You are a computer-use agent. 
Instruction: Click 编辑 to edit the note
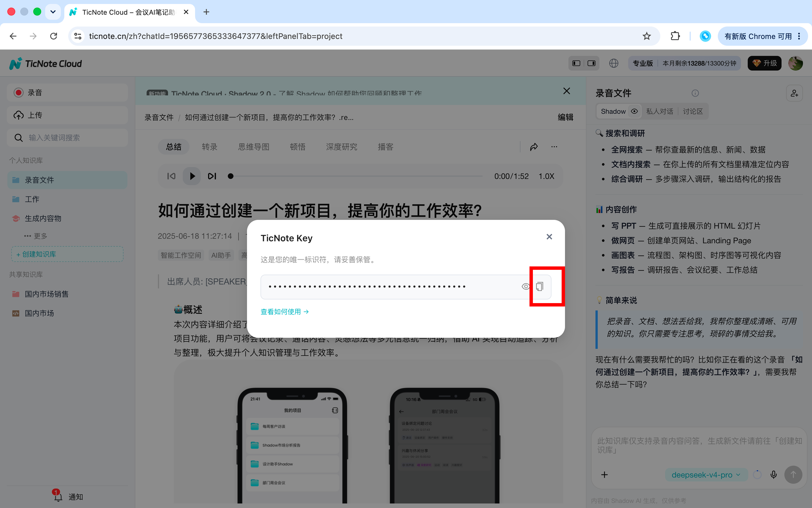click(565, 117)
